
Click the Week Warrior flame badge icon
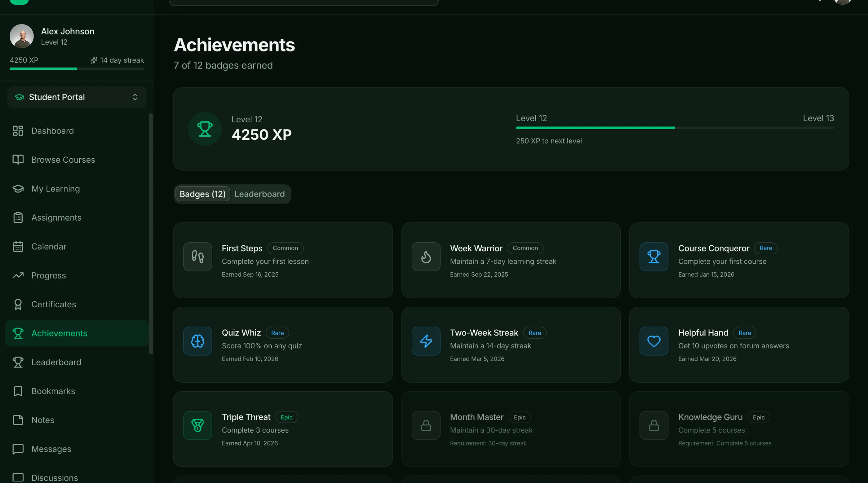tap(426, 257)
